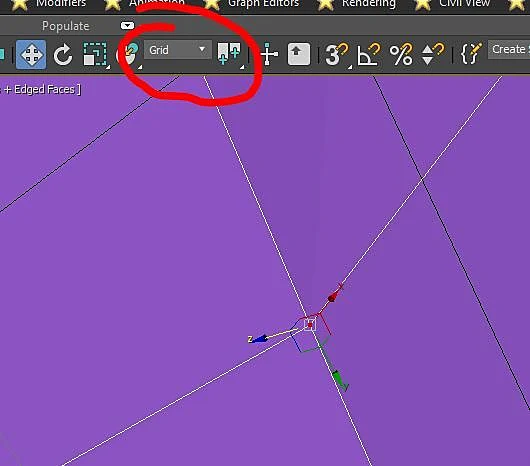
Task: Open the Rendering menu
Action: coord(369,3)
